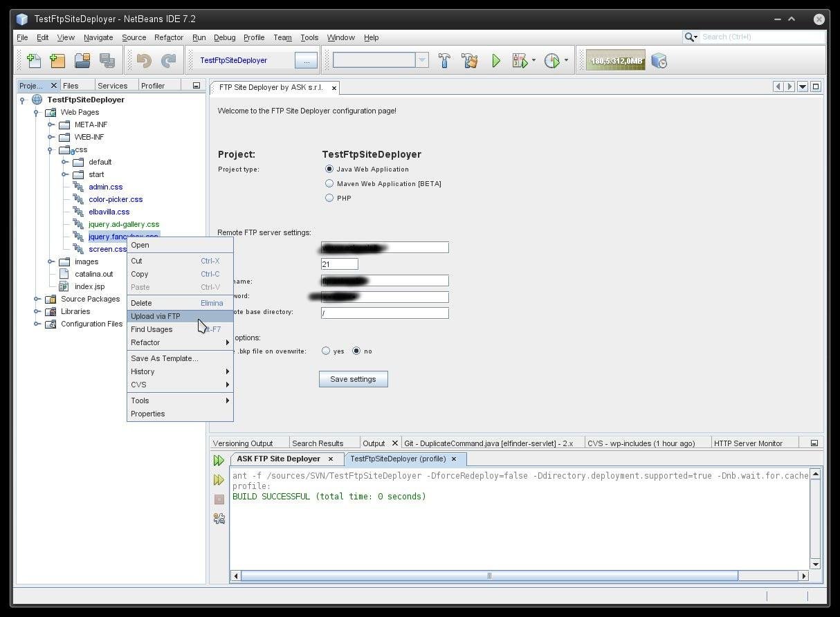The image size is (840, 617).
Task: Choose Upload via FTP from context menu
Action: click(x=155, y=316)
